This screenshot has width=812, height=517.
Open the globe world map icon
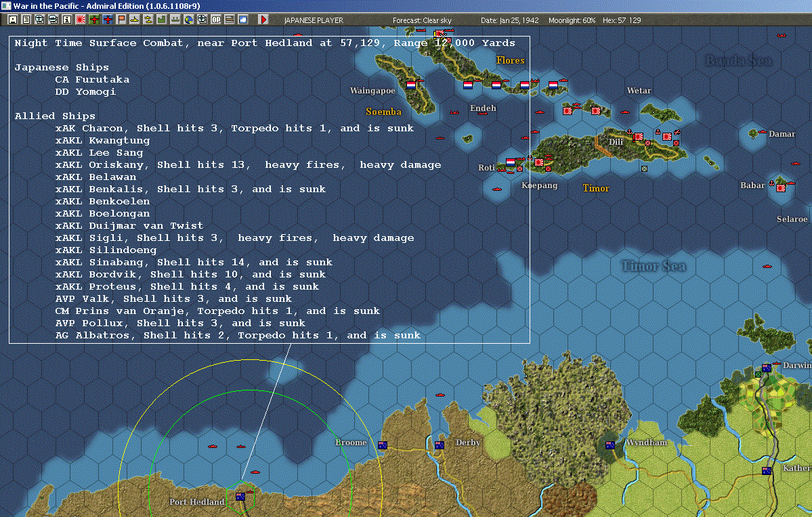click(x=189, y=20)
